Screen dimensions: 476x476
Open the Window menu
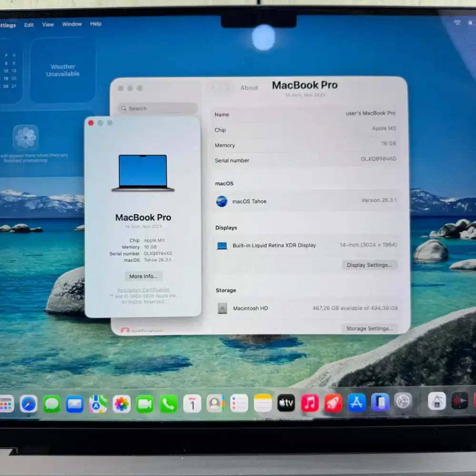[x=72, y=24]
